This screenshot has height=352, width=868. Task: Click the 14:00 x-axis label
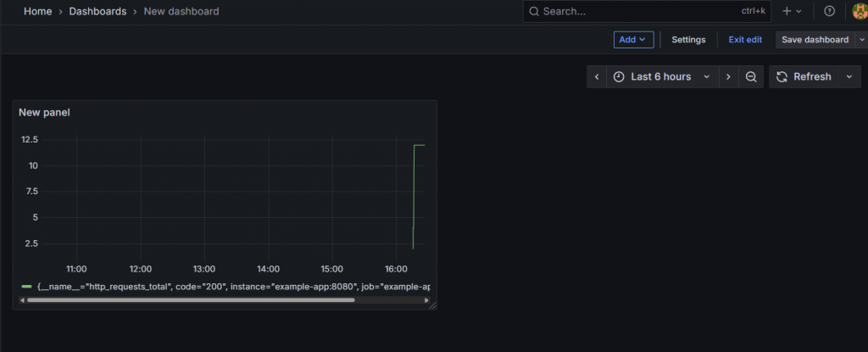(x=269, y=269)
